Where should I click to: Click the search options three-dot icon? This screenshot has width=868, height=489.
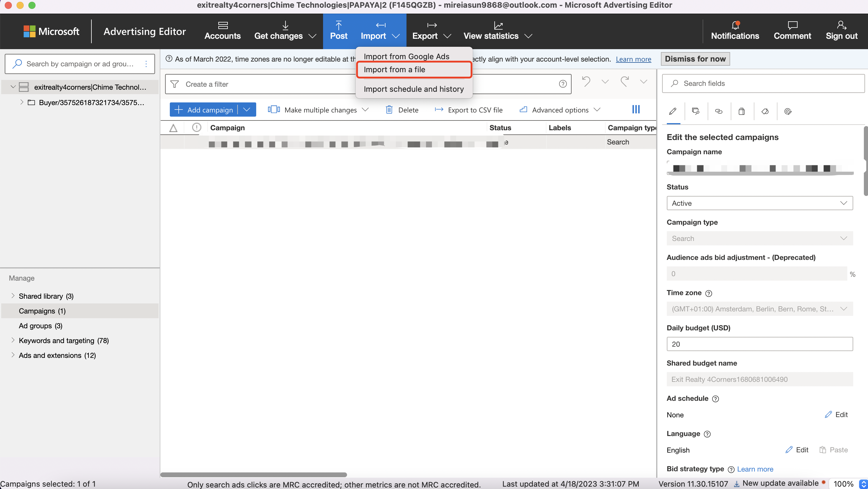(x=146, y=64)
